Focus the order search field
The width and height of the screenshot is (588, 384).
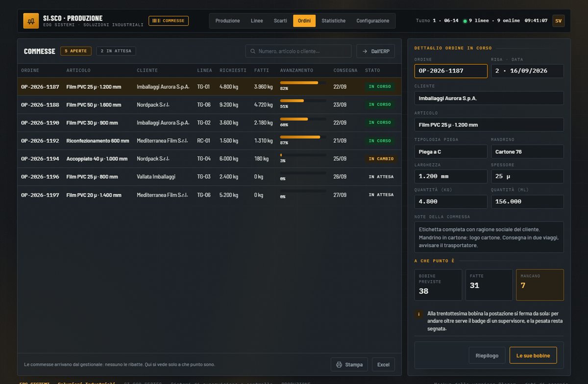[298, 51]
